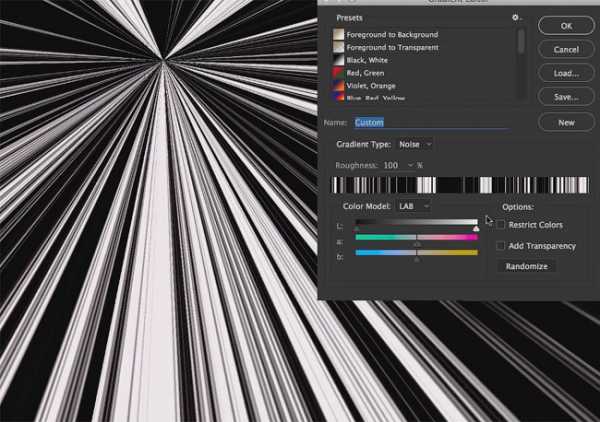Choose the Red, Green preset swatch

tap(338, 73)
